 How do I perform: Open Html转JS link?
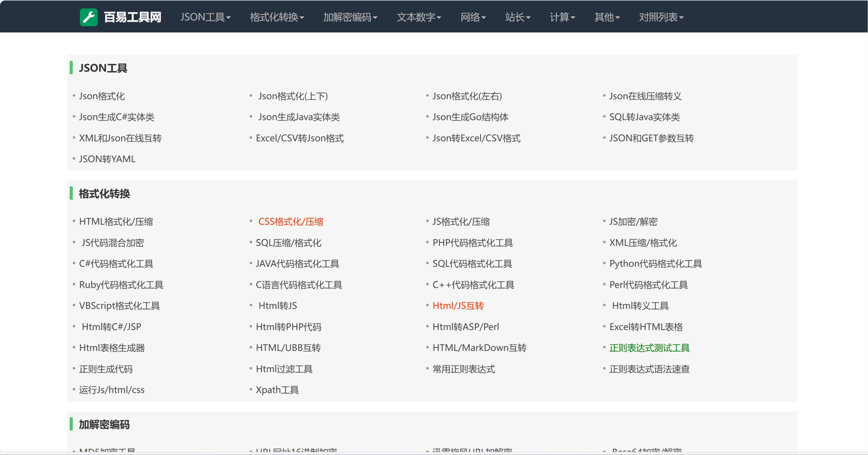tap(278, 306)
